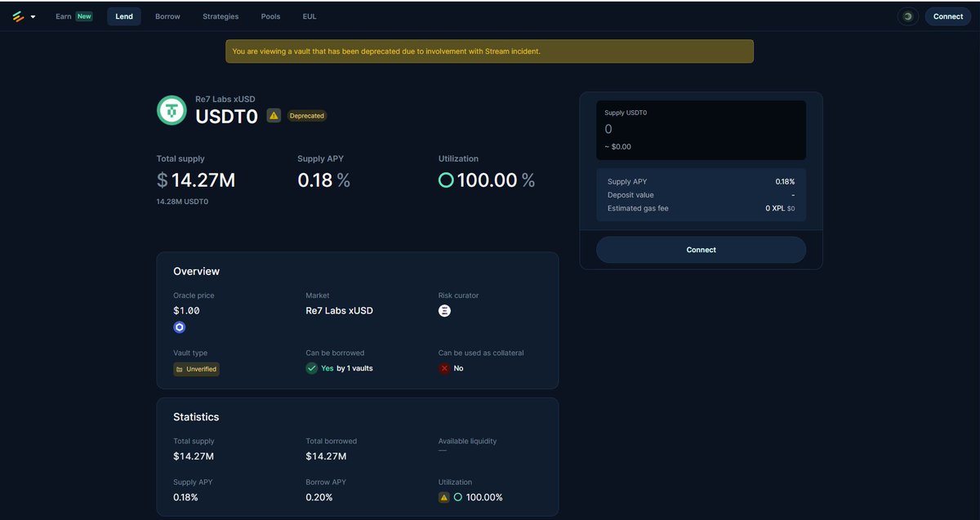The height and width of the screenshot is (520, 980).
Task: Click the utilization ring icon beside 100.00 %
Action: (x=446, y=180)
